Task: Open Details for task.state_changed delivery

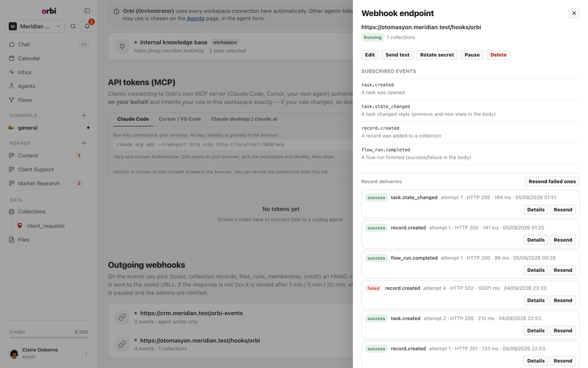Action: click(536, 210)
